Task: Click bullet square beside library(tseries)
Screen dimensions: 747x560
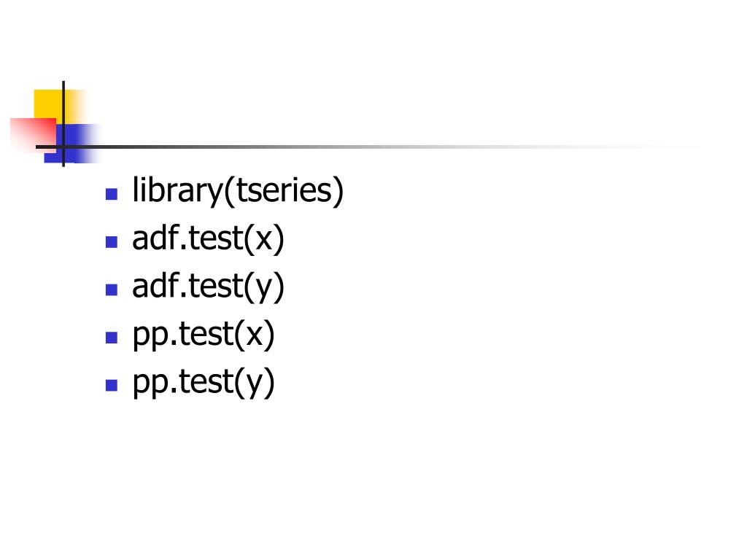Action: 112,194
